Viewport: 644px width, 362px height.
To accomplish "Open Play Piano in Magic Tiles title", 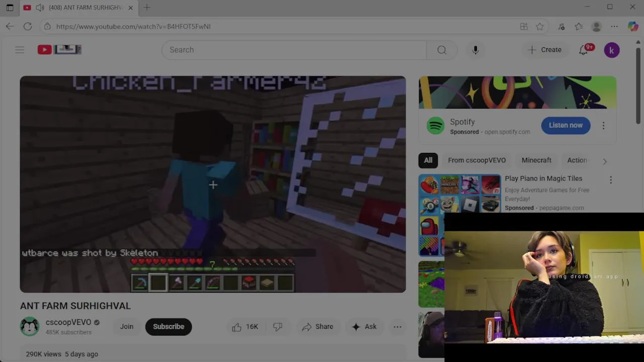I will click(543, 178).
